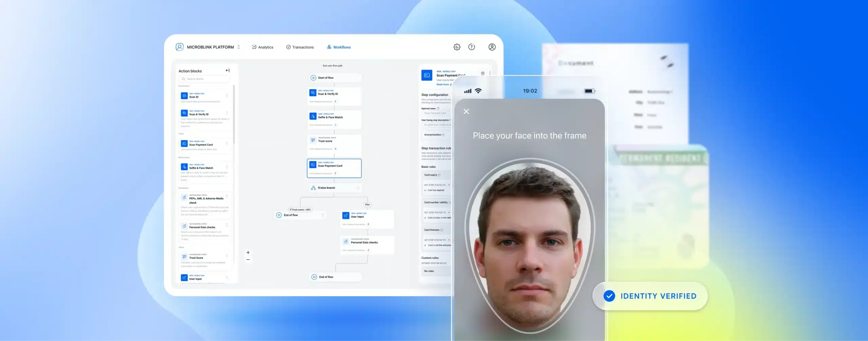
Task: Select the If/else branch node
Action: click(335, 188)
